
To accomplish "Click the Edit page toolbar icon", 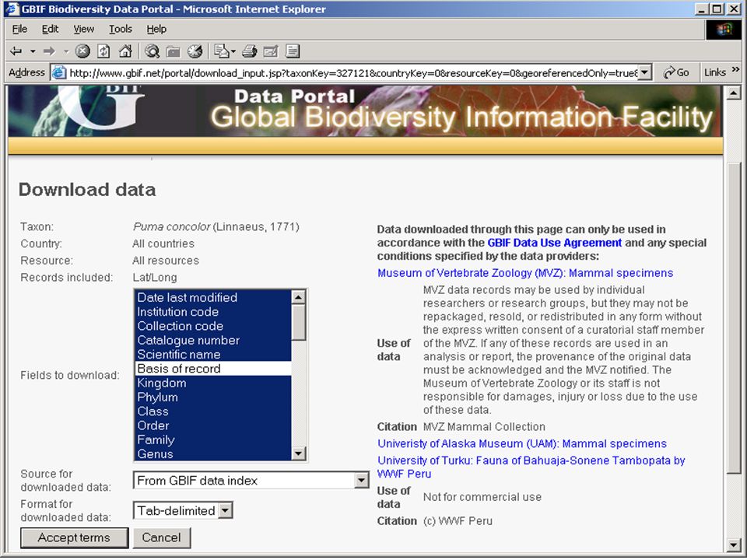I will pos(271,51).
